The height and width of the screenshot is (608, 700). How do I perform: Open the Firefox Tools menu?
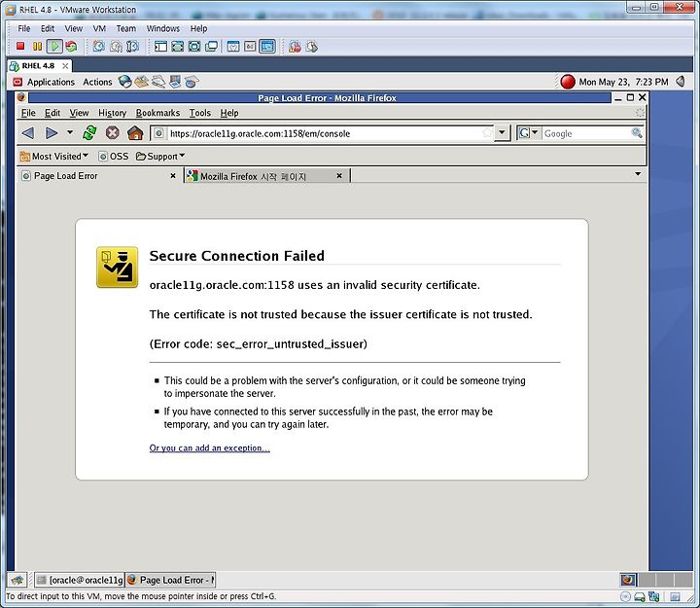coord(200,113)
